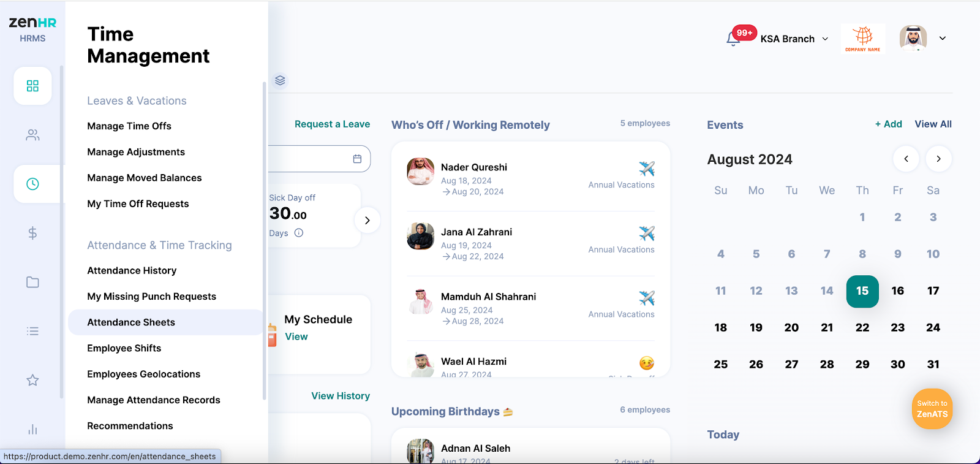The height and width of the screenshot is (464, 980).
Task: Select August 31 in calendar
Action: click(x=933, y=365)
